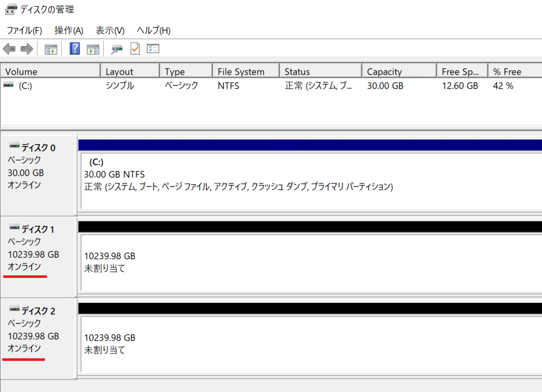Sort by the Type column header

pyautogui.click(x=186, y=72)
